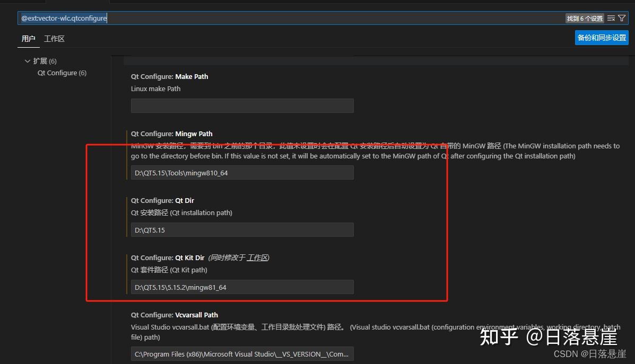Click the Qt Configure: Qt Kit Dir title
The width and height of the screenshot is (635, 364).
pos(167,258)
